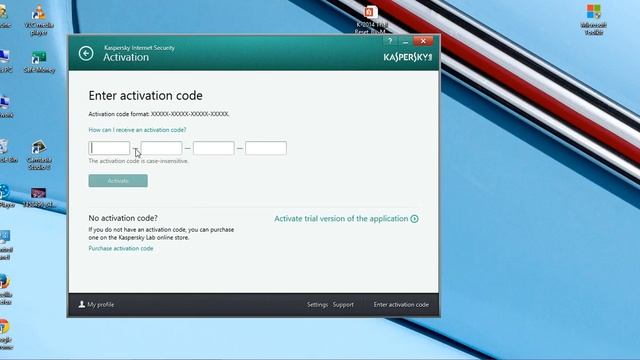This screenshot has width=640, height=360.
Task: Select the desktop icon below Camtasia Studio
Action: (x=39, y=198)
